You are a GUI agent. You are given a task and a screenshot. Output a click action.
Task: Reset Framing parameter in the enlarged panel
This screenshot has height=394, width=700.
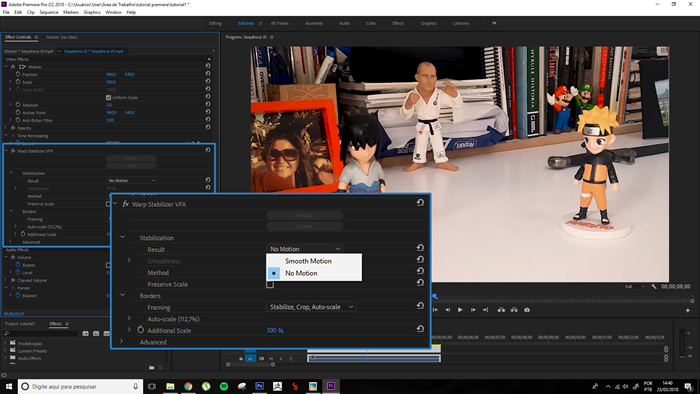point(420,306)
